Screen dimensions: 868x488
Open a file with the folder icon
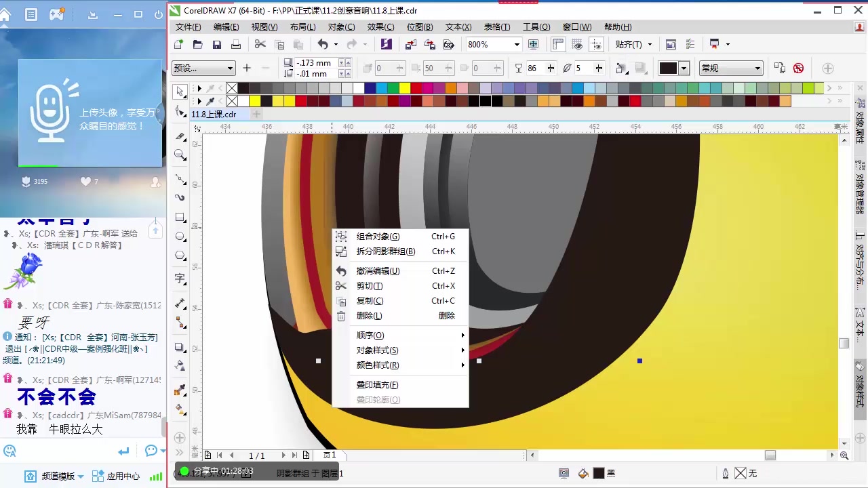point(197,44)
